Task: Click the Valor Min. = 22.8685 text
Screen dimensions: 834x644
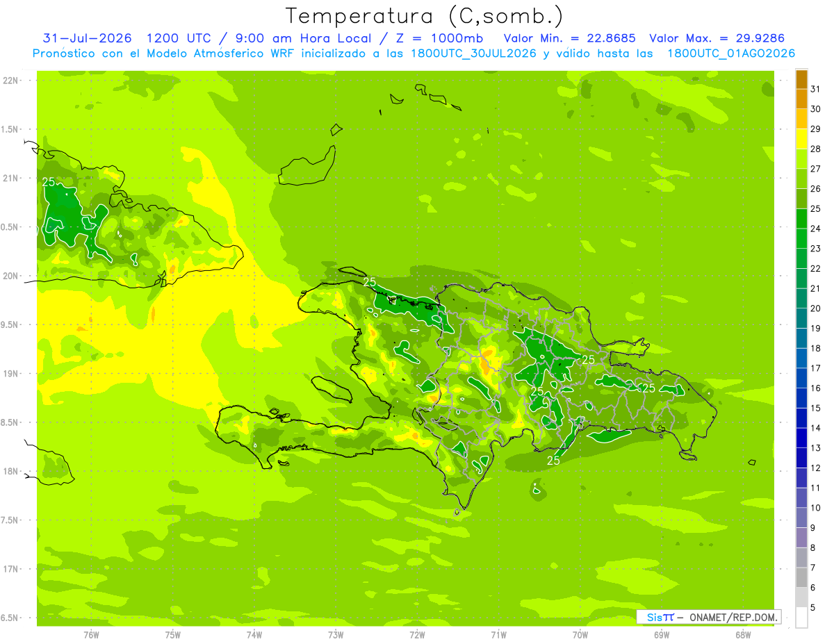Action: [569, 38]
